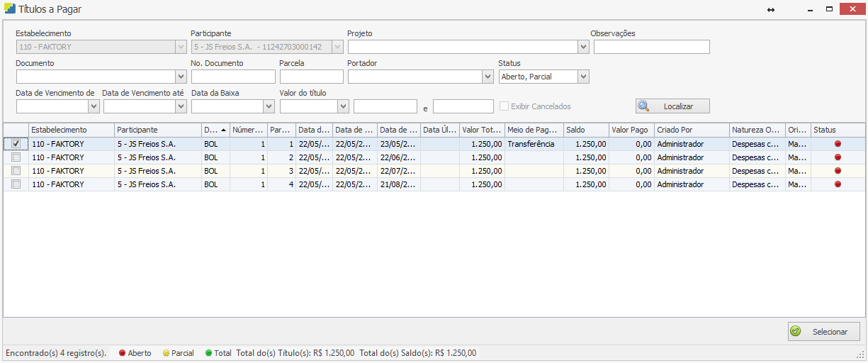The image size is (868, 363).
Task: Click the red status dot for parcela 2
Action: point(838,157)
